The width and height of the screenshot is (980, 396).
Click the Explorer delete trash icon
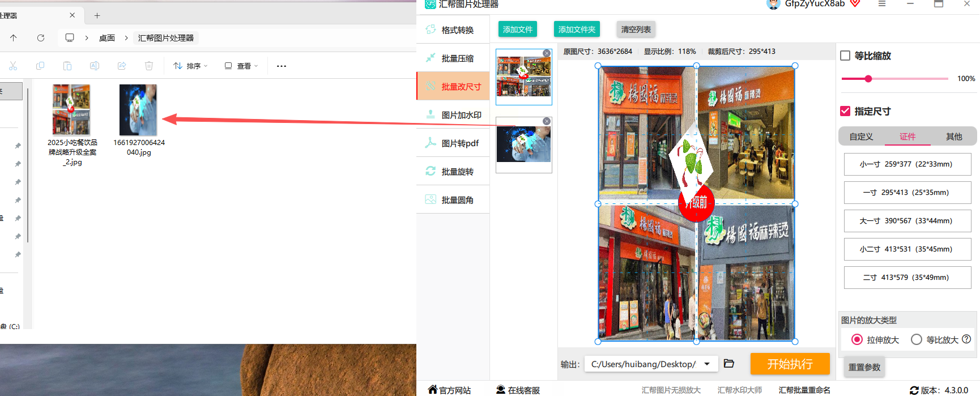tap(149, 66)
